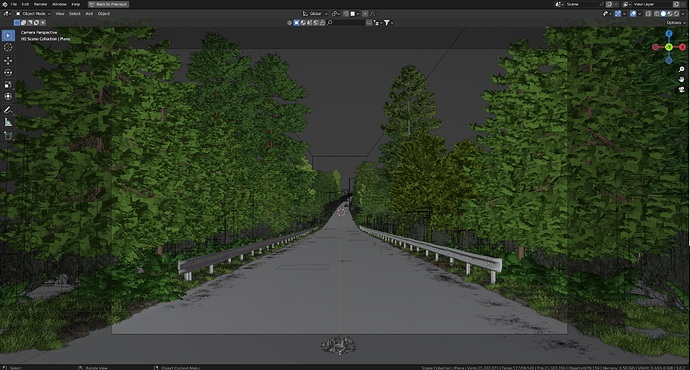Select the Add Cube tool
Viewport: 690px width, 370px height.
coord(8,136)
